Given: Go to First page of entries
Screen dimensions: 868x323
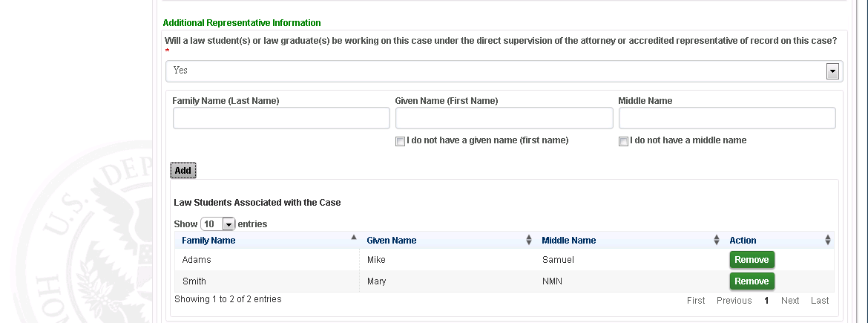Looking at the screenshot, I should coord(696,301).
